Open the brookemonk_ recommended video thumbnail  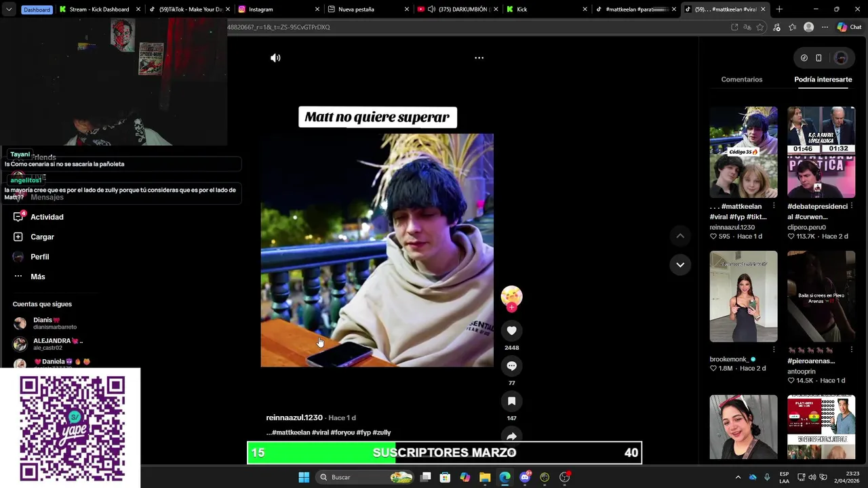(x=743, y=296)
